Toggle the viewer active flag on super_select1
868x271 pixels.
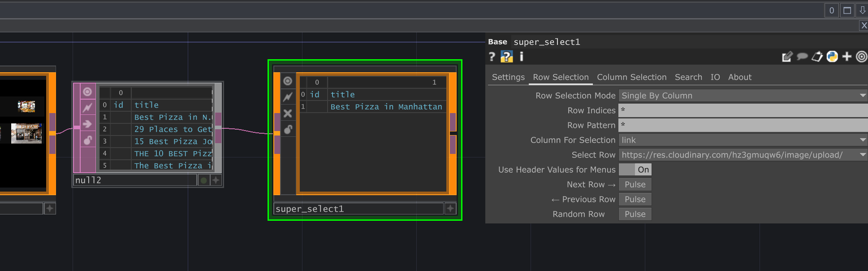coord(288,81)
